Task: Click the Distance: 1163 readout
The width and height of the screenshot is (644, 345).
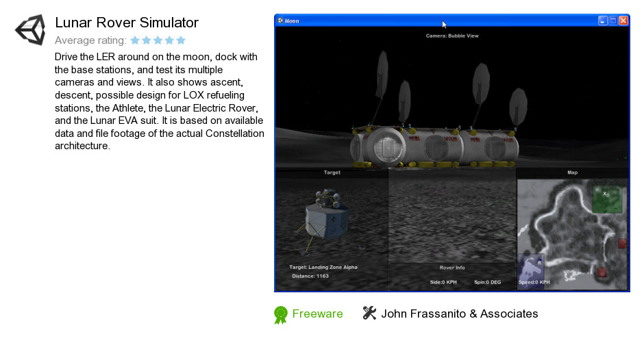Action: click(310, 276)
